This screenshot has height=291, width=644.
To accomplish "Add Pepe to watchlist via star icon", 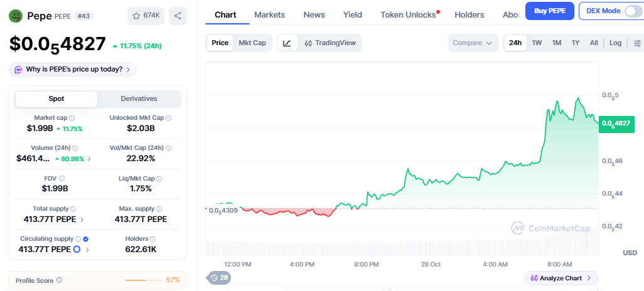I will coord(146,16).
